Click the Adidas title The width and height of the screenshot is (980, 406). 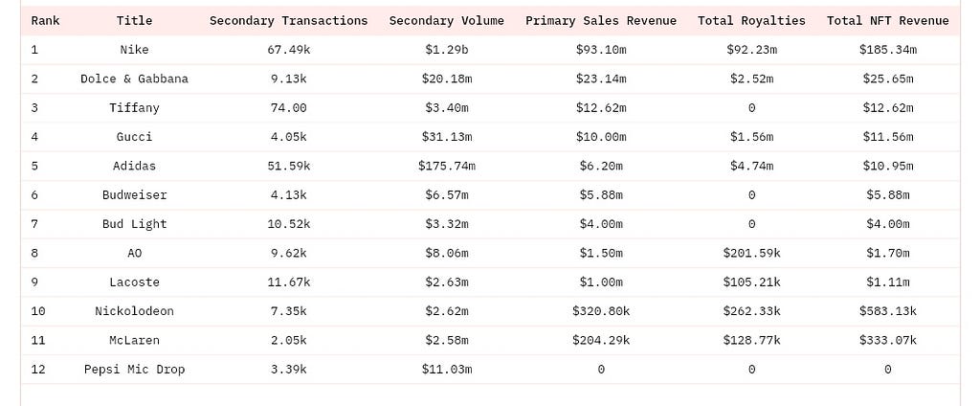[x=134, y=166]
